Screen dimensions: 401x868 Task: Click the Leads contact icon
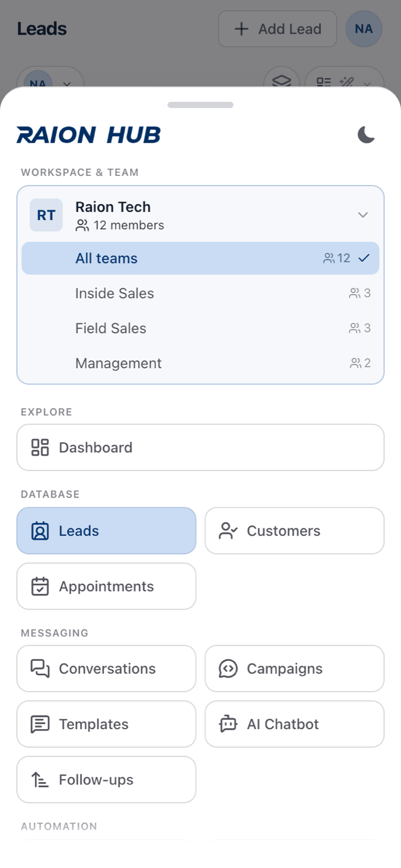(x=40, y=531)
